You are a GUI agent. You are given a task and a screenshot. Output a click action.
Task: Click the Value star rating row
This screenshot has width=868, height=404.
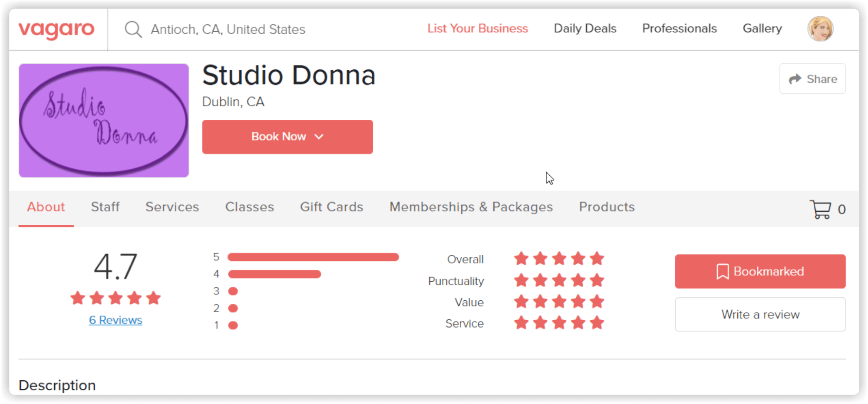pyautogui.click(x=559, y=302)
